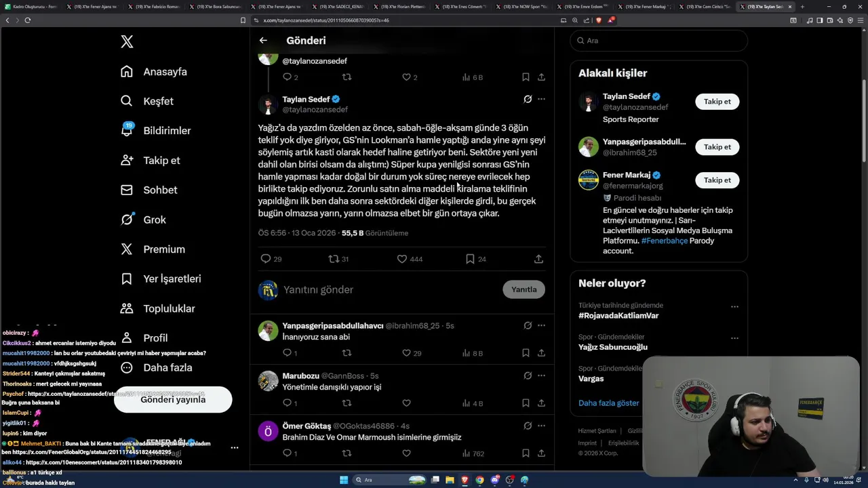Click the back arrow next to Gönderi
The width and height of the screenshot is (868, 488).
(x=263, y=41)
